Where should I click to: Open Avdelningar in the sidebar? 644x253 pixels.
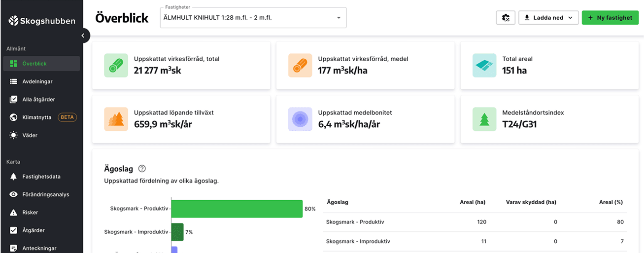37,81
